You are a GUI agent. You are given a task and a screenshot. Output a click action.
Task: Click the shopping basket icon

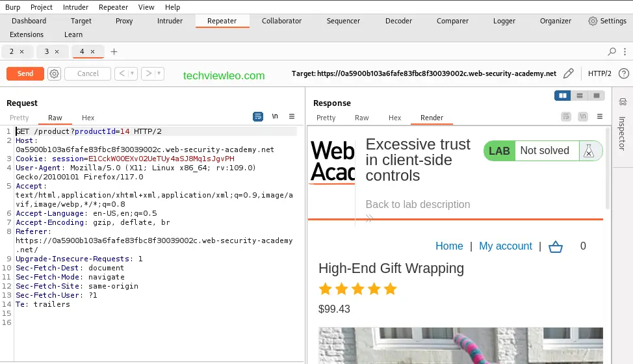(x=556, y=246)
